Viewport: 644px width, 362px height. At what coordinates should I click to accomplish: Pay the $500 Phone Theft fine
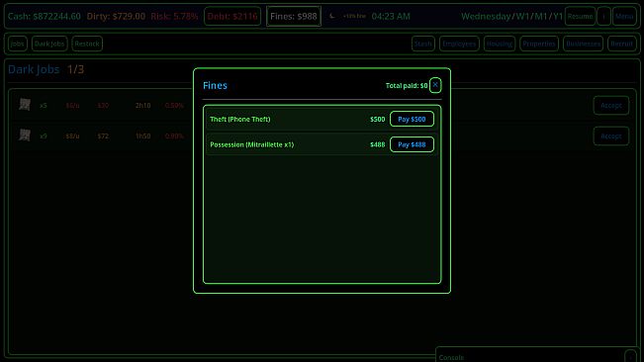(412, 119)
